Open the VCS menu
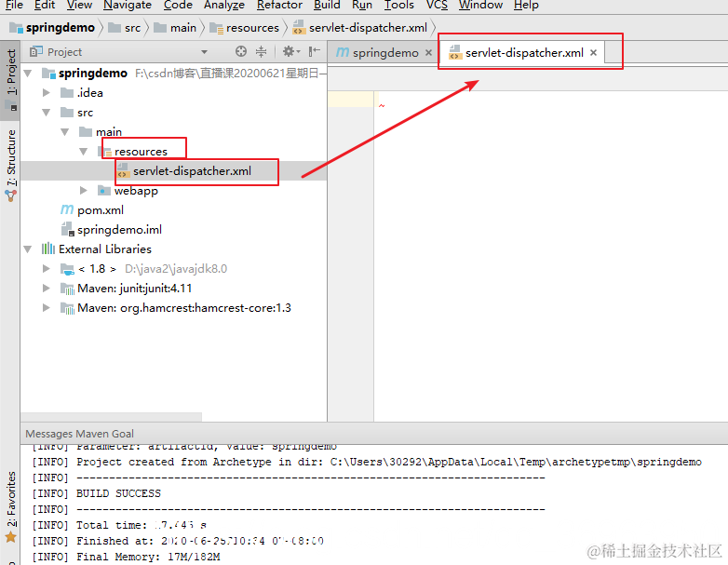Viewport: 728px width, 565px height. [x=437, y=5]
